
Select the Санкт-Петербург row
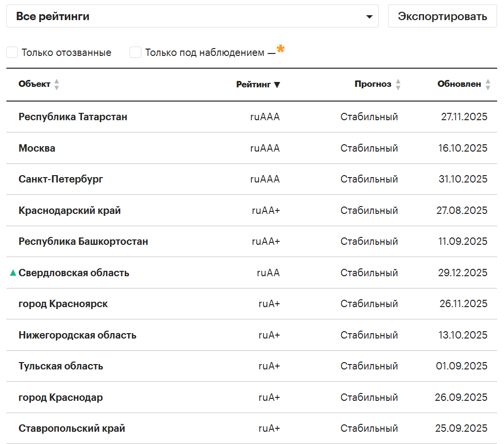[61, 179]
